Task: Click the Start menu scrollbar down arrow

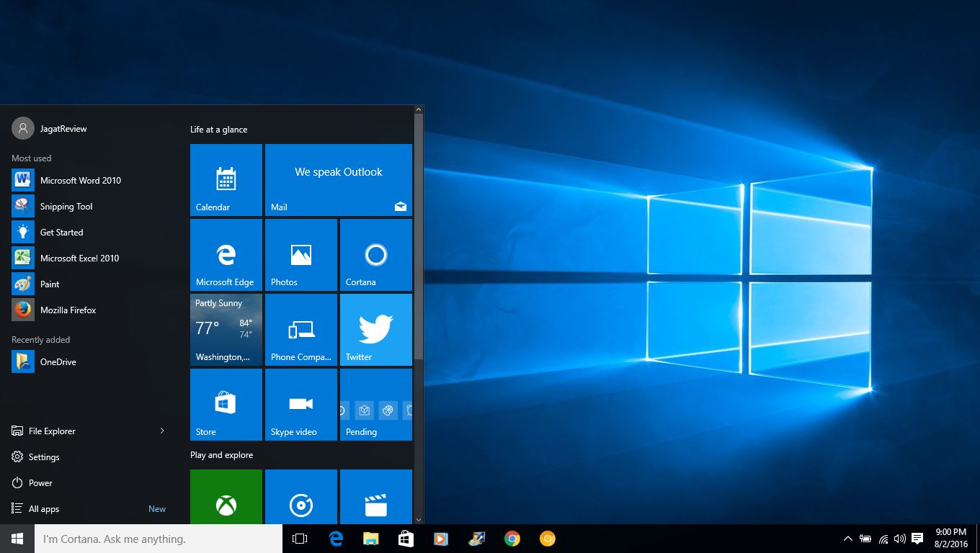Action: 418,519
